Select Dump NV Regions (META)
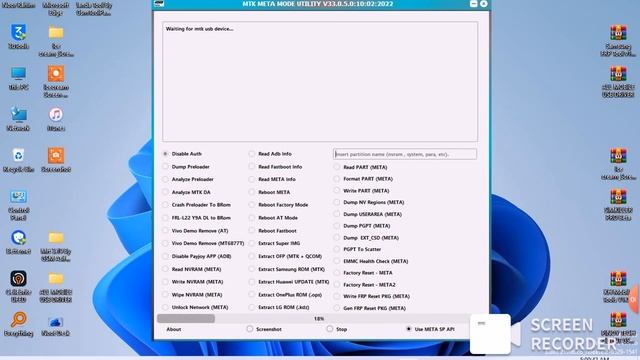 [369, 202]
